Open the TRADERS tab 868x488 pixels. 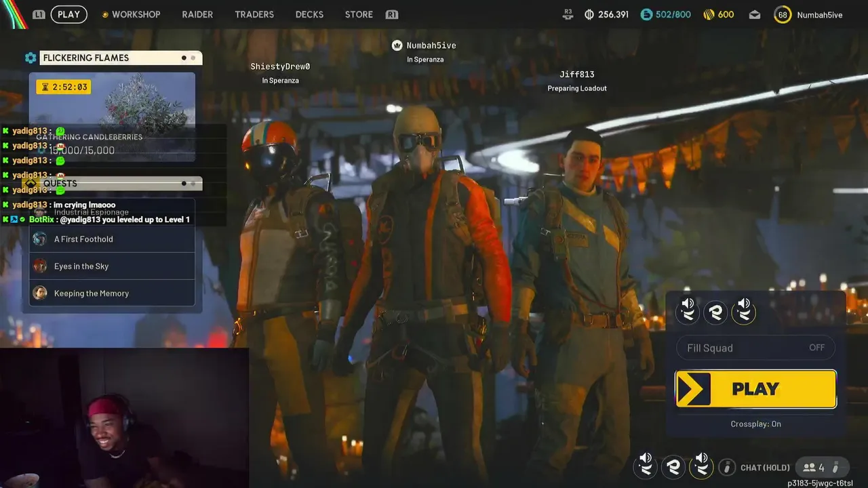[x=254, y=14]
